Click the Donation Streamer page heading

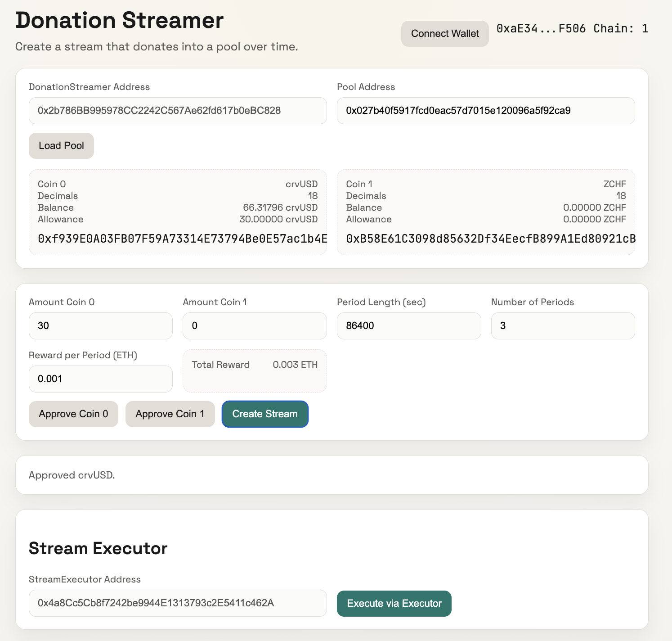119,21
